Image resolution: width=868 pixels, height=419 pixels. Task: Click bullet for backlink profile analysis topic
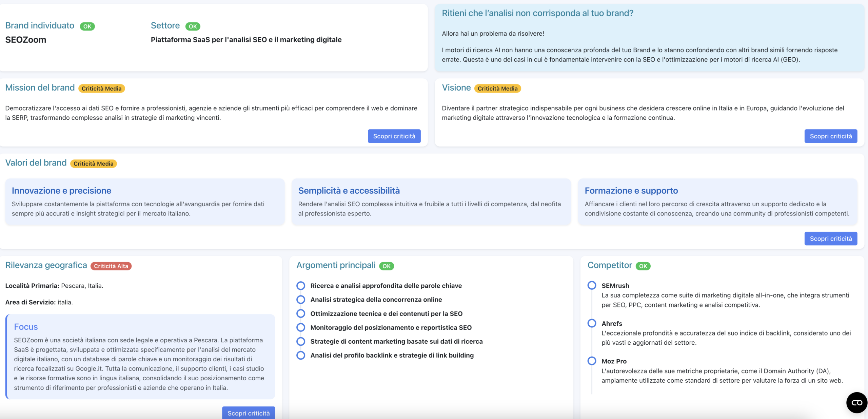(x=300, y=355)
